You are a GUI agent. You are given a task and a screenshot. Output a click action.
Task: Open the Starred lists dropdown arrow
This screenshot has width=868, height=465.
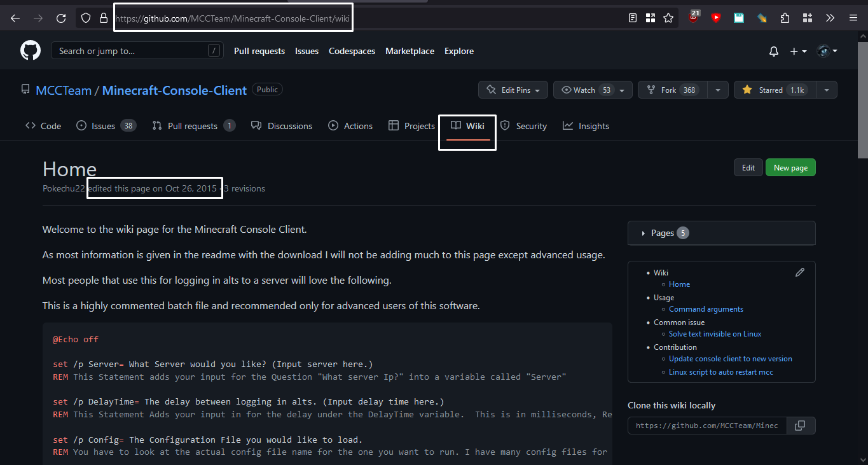pos(826,90)
